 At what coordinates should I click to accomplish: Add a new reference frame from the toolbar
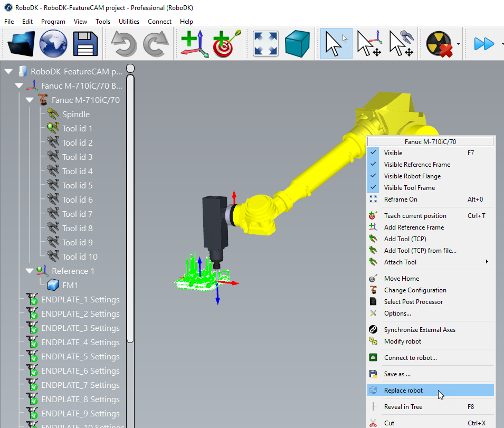tap(194, 44)
